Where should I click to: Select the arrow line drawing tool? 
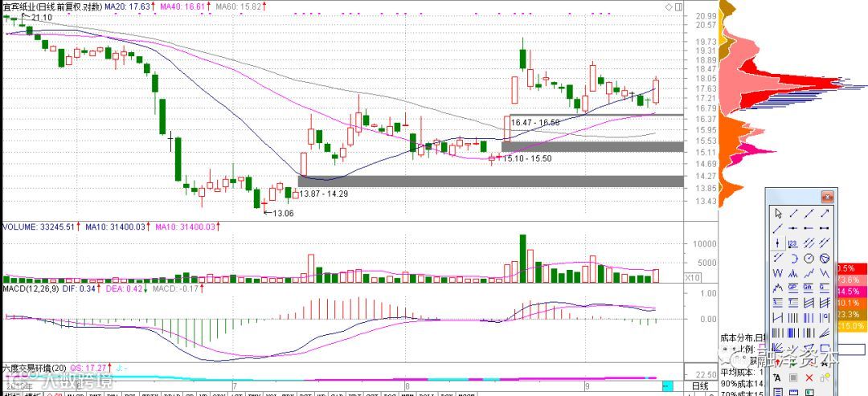pyautogui.click(x=825, y=214)
